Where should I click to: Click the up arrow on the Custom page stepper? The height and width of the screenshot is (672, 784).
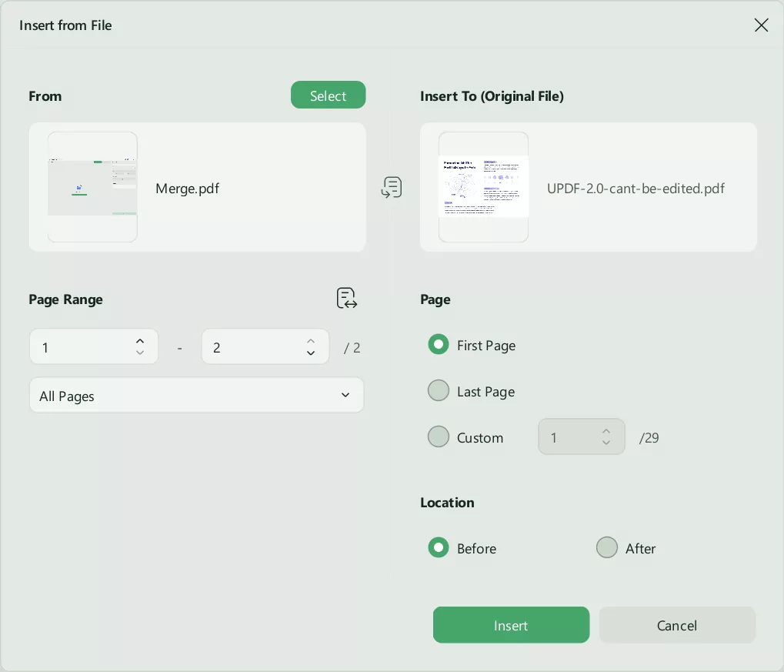click(606, 432)
